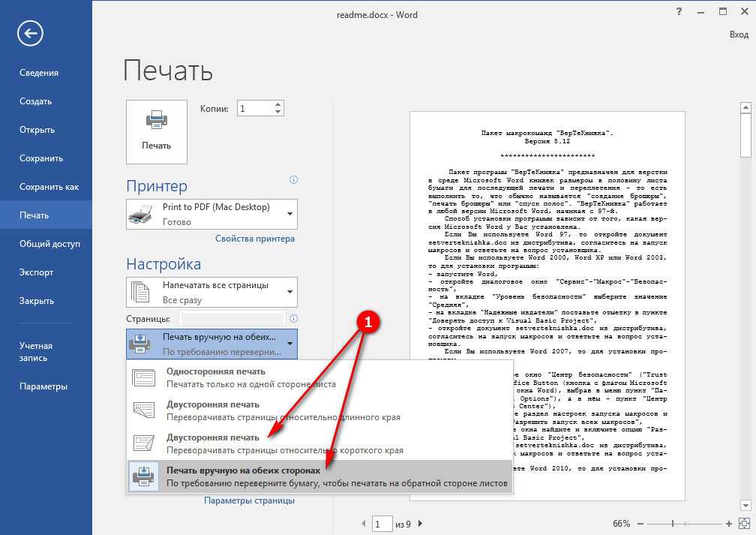Zoom in with the plus icon
756x535 pixels.
(728, 524)
